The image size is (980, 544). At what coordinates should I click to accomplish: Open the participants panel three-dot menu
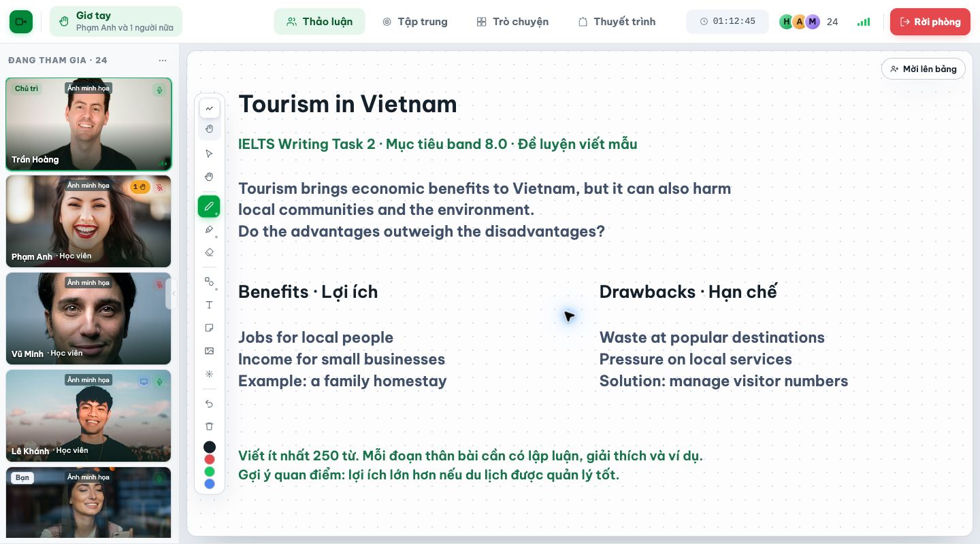click(162, 61)
